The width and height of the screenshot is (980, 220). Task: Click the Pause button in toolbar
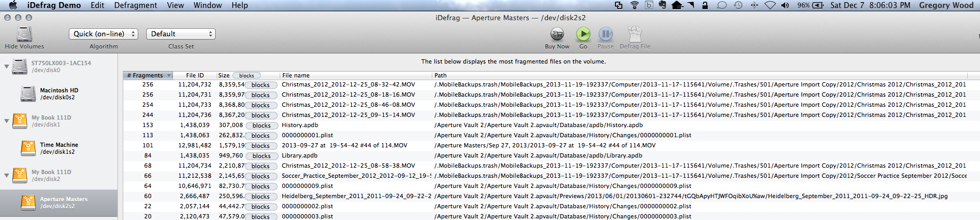click(x=605, y=34)
